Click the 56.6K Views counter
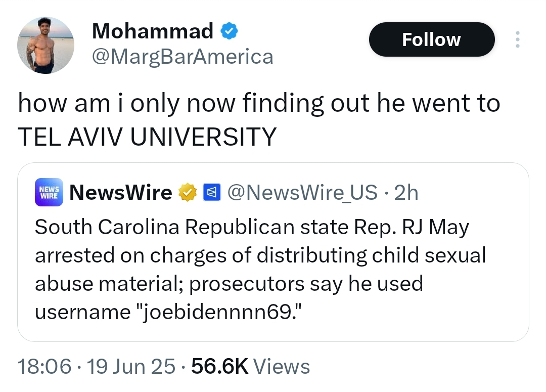Image resolution: width=546 pixels, height=392 pixels. click(x=250, y=366)
